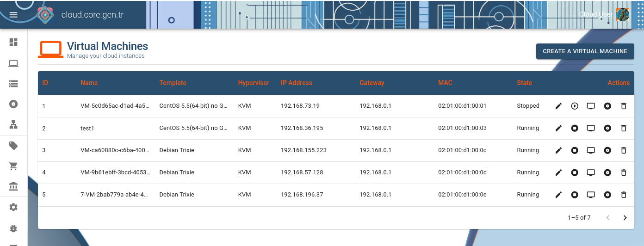Open the hamburger navigation menu
644x246 pixels.
point(13,14)
